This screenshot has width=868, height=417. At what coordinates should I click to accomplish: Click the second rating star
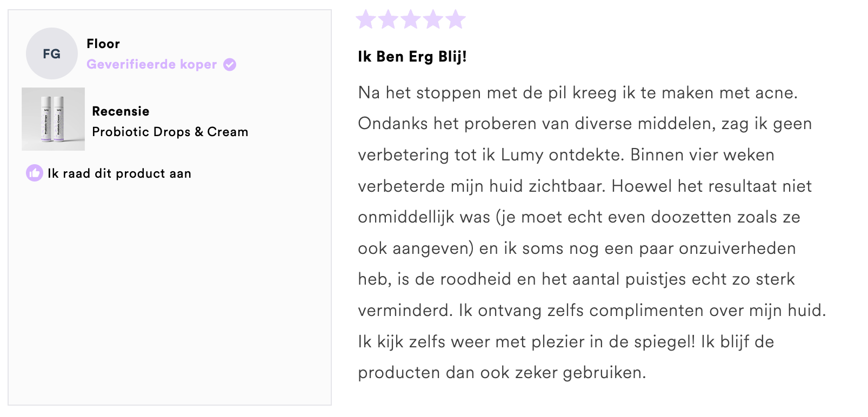coord(388,19)
